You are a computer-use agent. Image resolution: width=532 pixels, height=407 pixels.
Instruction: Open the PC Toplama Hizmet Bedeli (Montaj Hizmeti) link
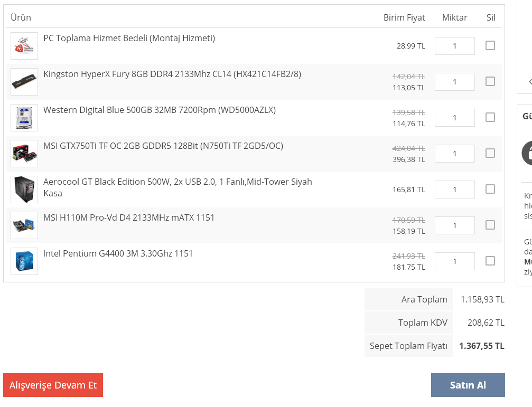(129, 39)
